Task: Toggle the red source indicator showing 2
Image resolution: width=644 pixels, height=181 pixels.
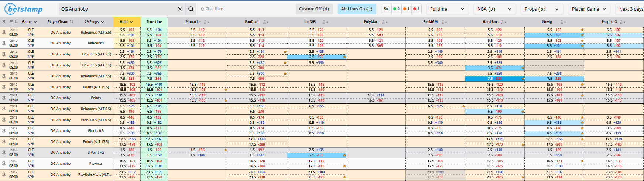Action: [x=416, y=9]
